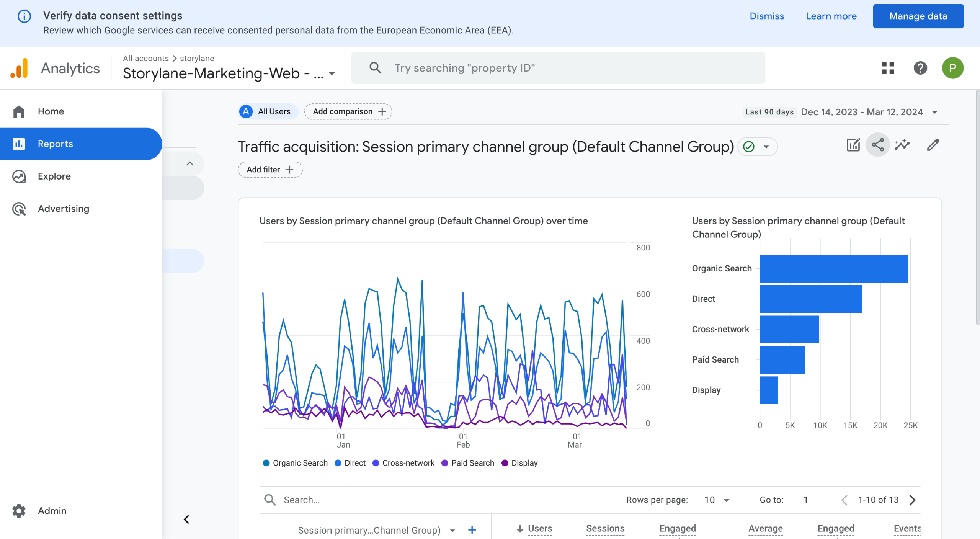The image size is (980, 539).
Task: Click the All Users segment badge A
Action: pos(246,111)
